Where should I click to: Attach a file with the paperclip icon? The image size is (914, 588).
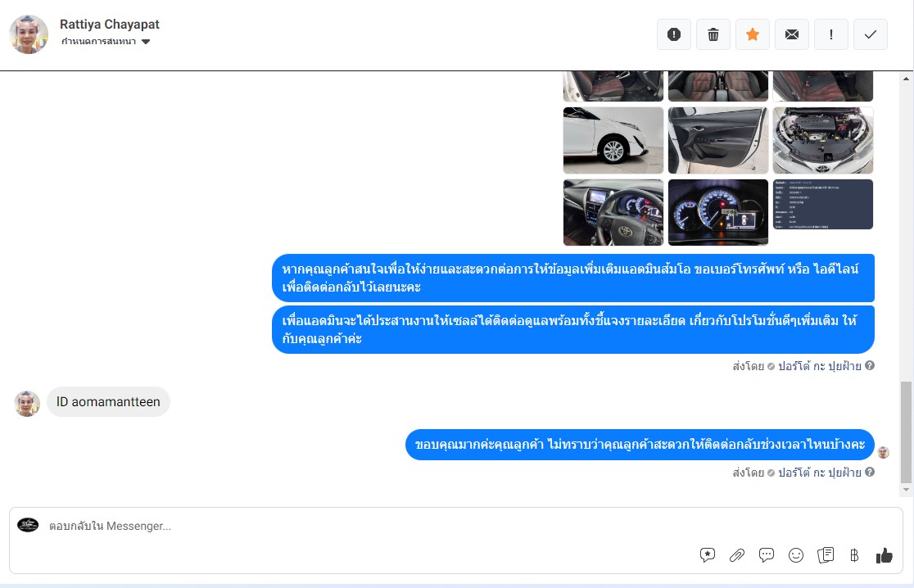(737, 555)
